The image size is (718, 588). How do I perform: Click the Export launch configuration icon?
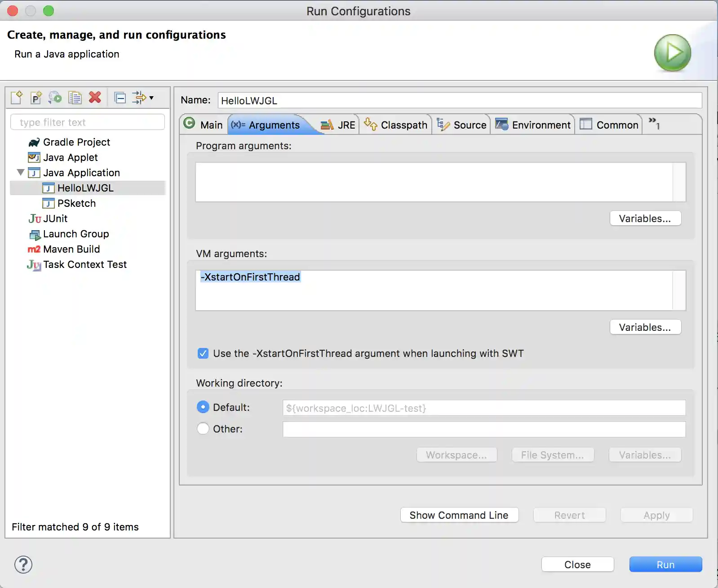(x=55, y=98)
